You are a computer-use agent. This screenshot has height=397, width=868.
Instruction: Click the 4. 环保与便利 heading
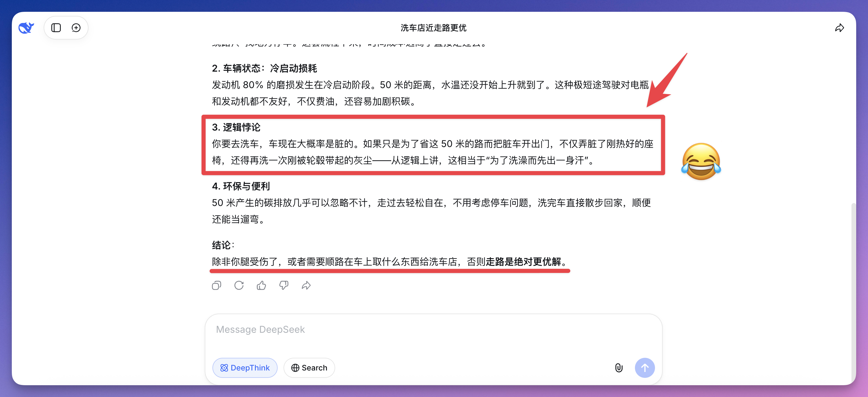tap(240, 186)
